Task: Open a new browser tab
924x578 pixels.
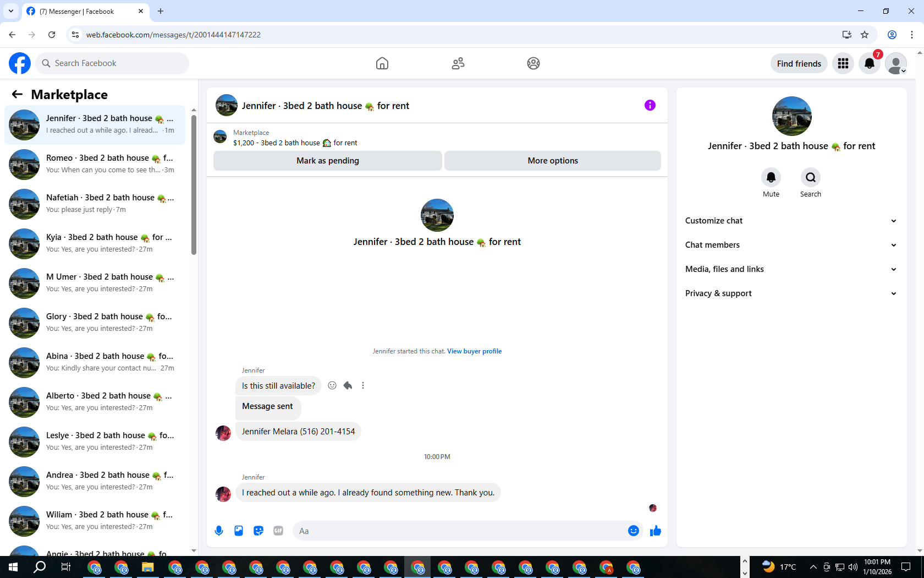Action: coord(161,11)
